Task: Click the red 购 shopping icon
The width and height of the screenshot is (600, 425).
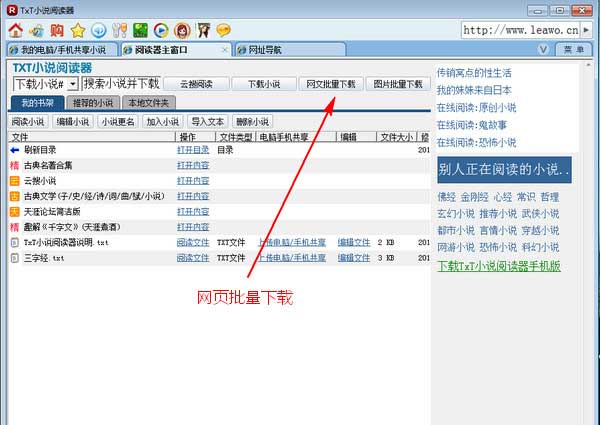Action: click(57, 30)
